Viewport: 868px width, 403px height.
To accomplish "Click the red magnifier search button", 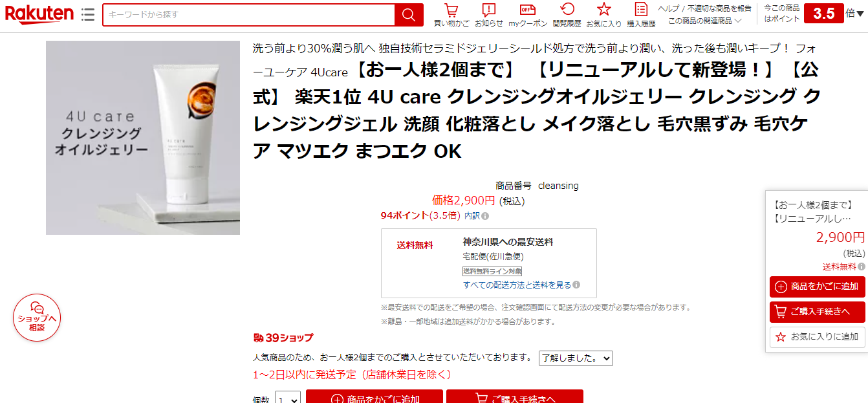I will [x=409, y=15].
